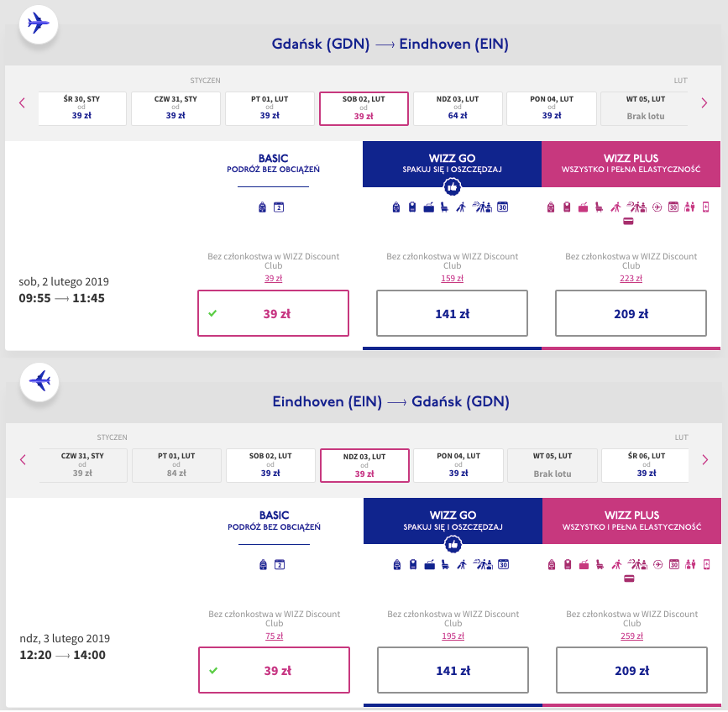Choose outbound date NDZ 03, LUT

pyautogui.click(x=458, y=108)
